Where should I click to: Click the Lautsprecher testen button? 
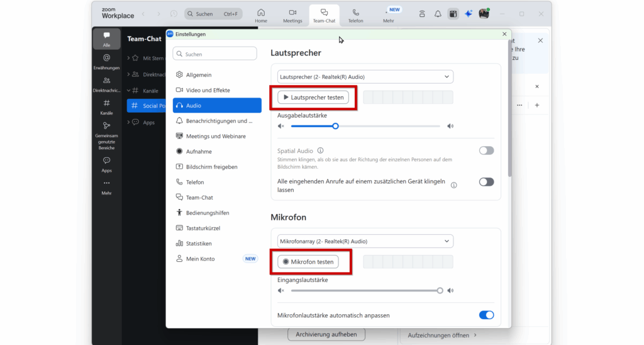point(313,98)
